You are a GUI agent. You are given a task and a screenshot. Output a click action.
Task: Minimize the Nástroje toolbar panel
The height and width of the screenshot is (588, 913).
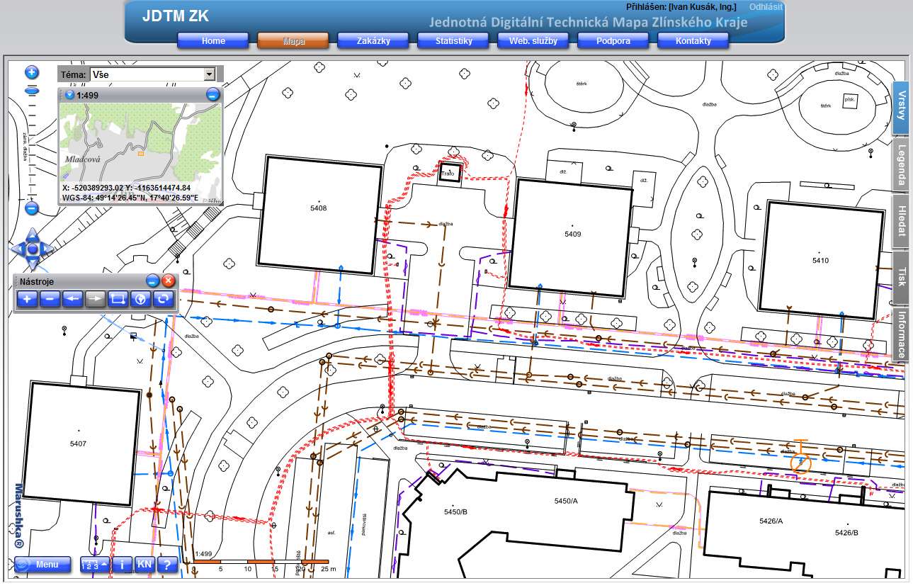[153, 281]
